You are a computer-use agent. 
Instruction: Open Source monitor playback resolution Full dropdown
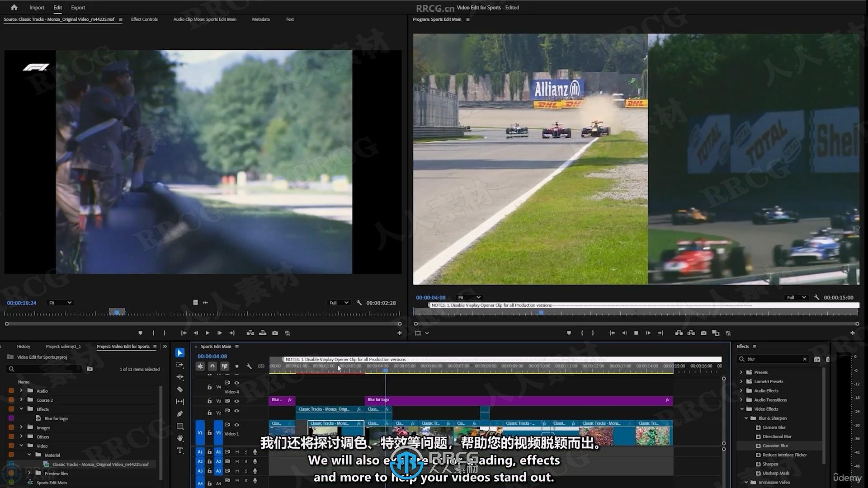click(339, 303)
